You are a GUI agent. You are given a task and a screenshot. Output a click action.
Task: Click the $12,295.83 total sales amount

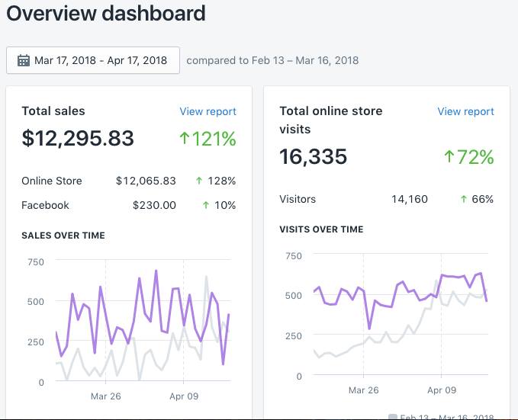(x=78, y=139)
